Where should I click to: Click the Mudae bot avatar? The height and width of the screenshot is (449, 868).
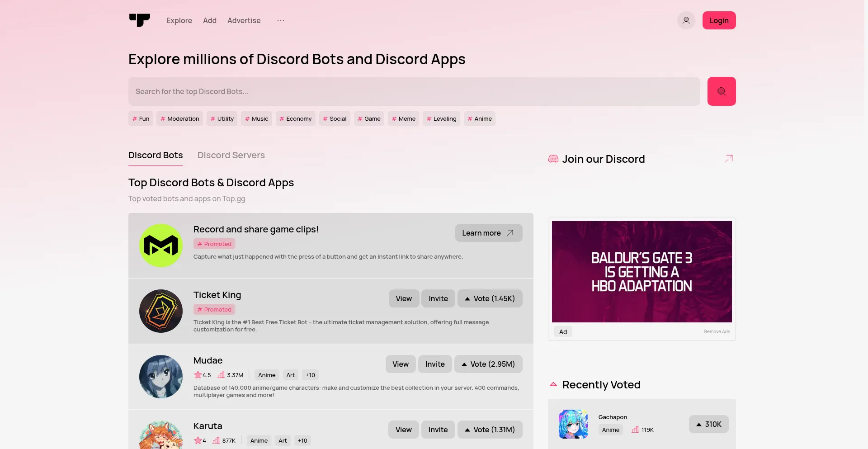click(x=161, y=377)
